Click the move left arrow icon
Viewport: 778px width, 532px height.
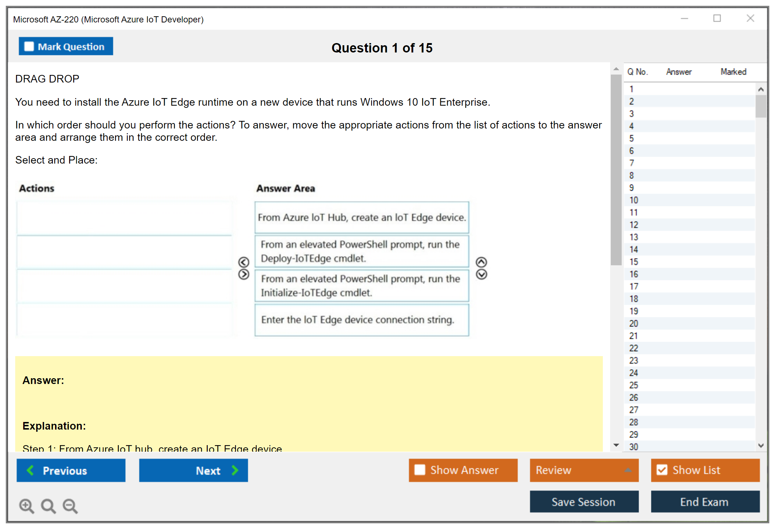(244, 262)
